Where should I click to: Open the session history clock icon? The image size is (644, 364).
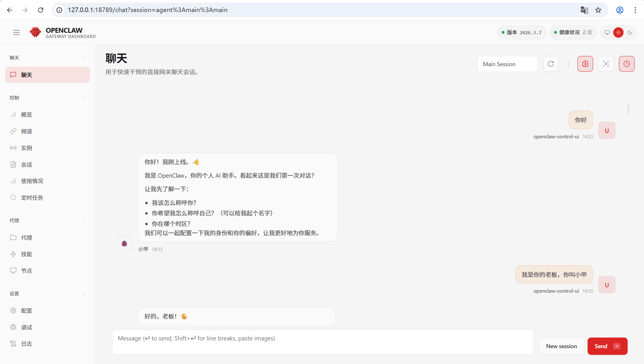pyautogui.click(x=626, y=64)
